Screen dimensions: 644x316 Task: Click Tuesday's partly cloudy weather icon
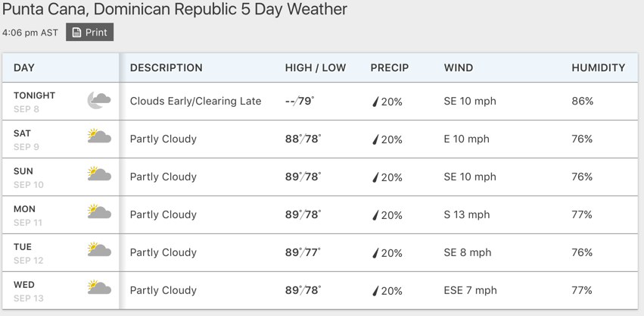click(99, 249)
